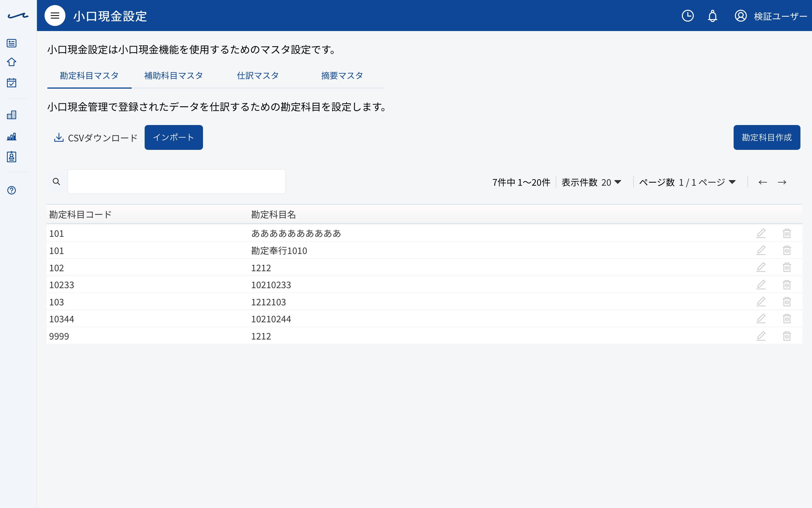Open the building sidebar icon

click(x=12, y=115)
